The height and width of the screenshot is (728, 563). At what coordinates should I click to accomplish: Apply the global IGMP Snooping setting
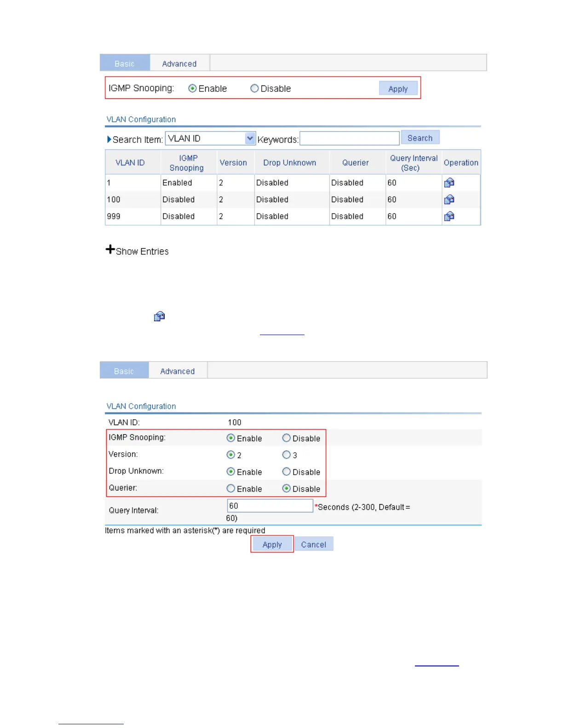[x=398, y=89]
